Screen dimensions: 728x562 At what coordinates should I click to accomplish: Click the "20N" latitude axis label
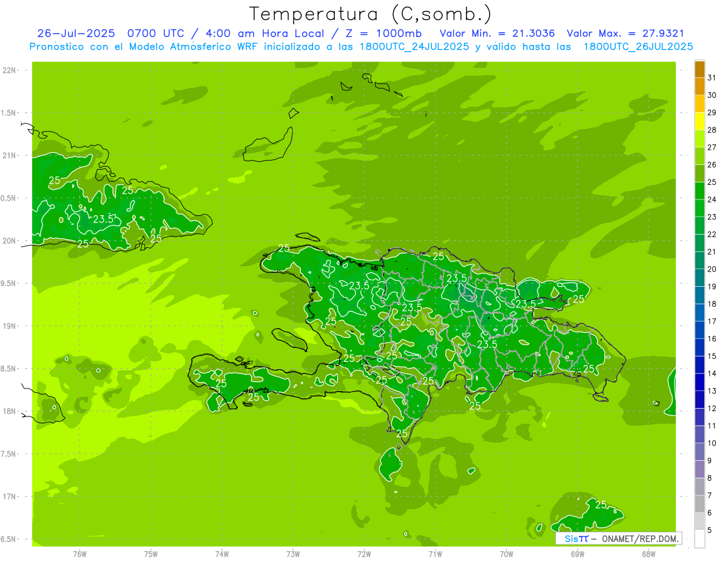click(10, 241)
